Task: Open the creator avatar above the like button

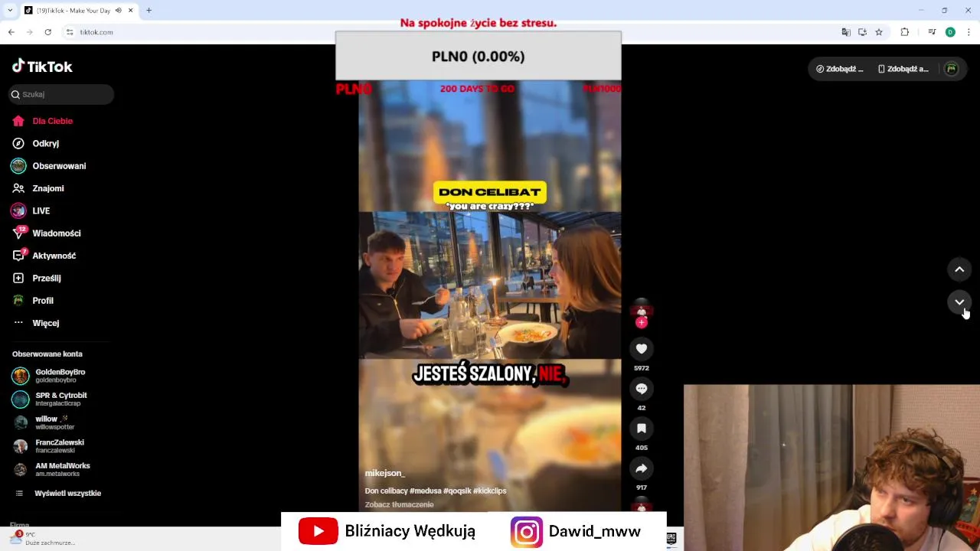Action: click(x=642, y=308)
